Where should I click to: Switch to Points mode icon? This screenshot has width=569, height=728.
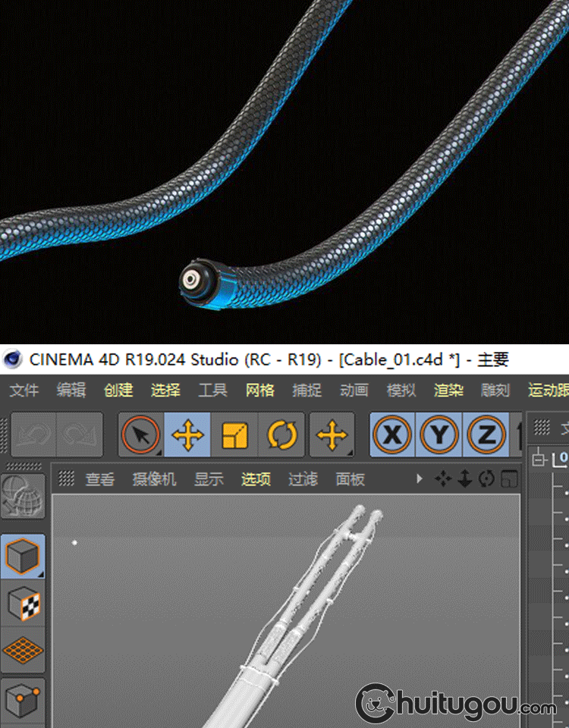[23, 699]
